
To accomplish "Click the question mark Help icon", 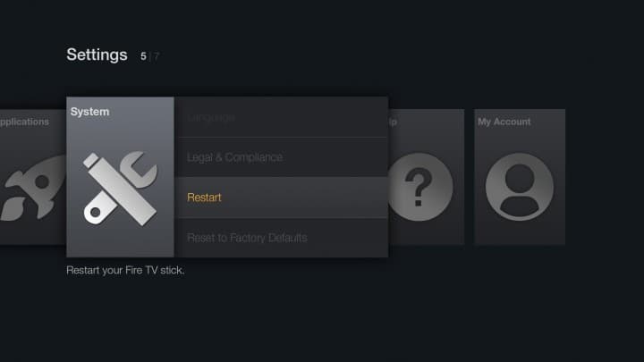I will pyautogui.click(x=418, y=187).
